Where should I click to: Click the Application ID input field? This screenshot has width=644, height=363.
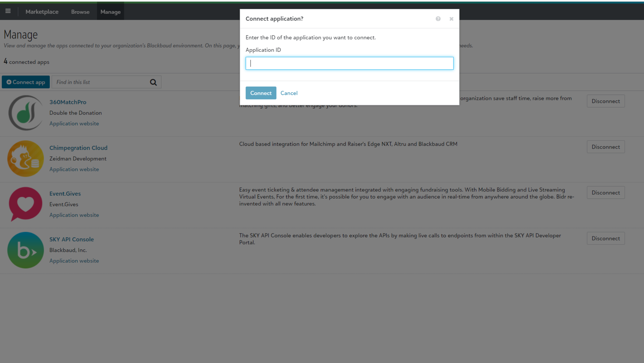(x=349, y=63)
